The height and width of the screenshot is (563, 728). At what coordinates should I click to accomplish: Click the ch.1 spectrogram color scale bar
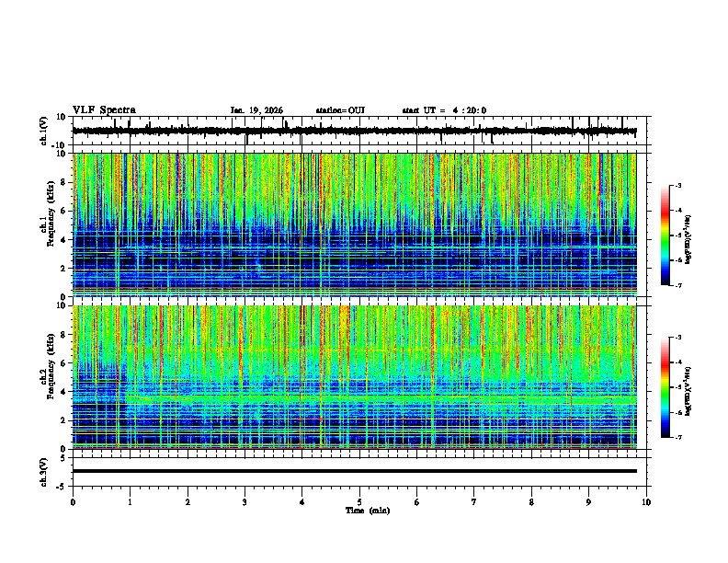(x=665, y=236)
